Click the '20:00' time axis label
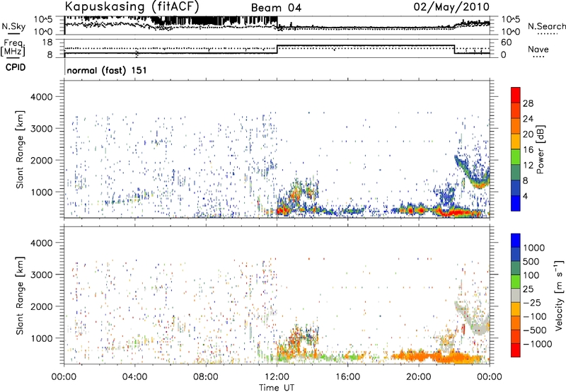 point(418,377)
